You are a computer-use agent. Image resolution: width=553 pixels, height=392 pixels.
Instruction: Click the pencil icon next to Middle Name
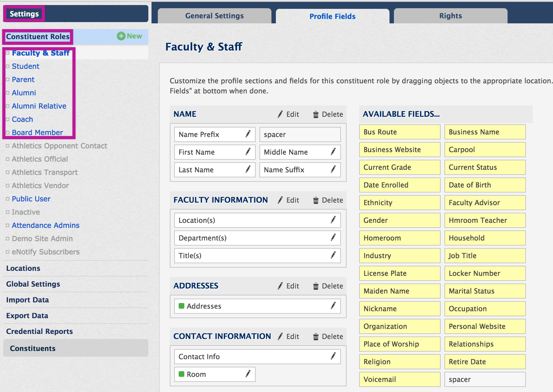[333, 152]
